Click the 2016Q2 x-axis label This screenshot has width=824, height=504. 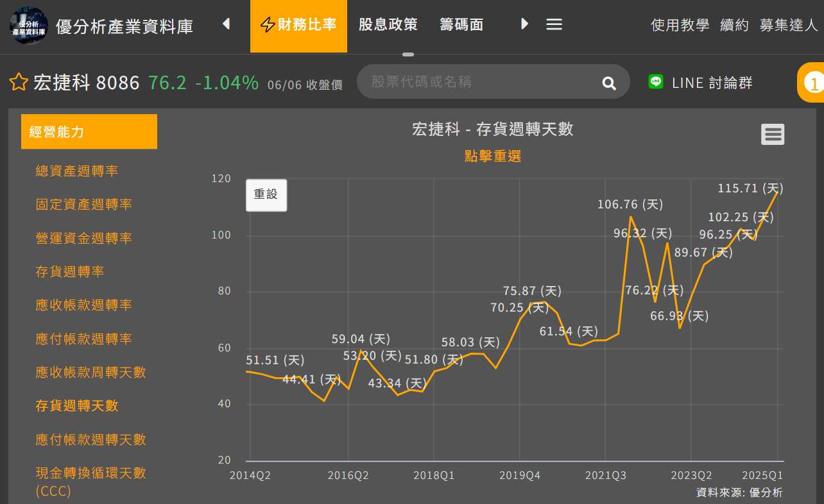tap(348, 476)
